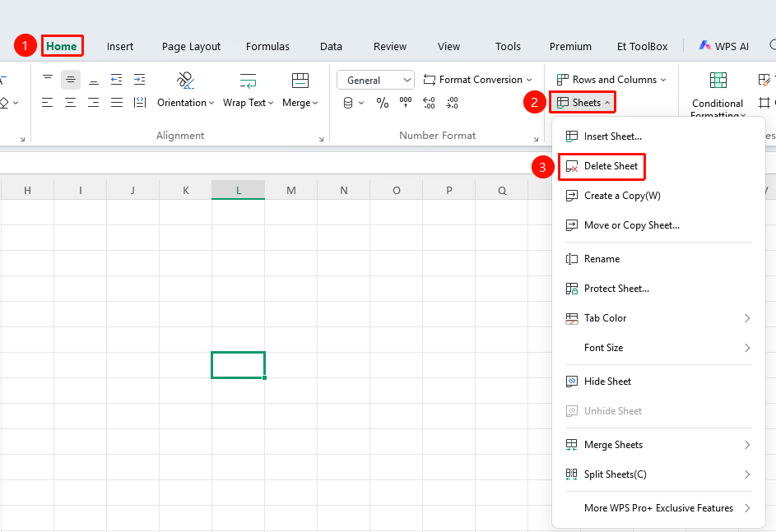
Task: Open the Number Format dialog launcher
Action: [536, 140]
